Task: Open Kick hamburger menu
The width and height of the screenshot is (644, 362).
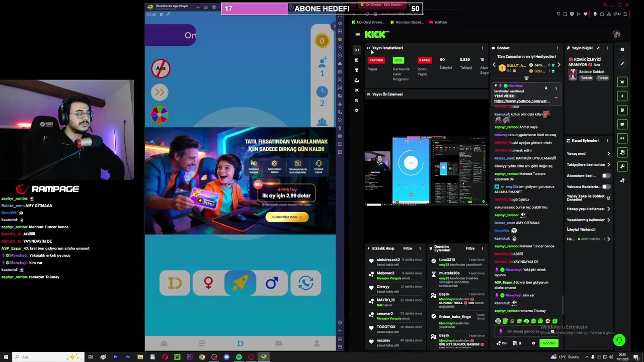Action: 357,35
